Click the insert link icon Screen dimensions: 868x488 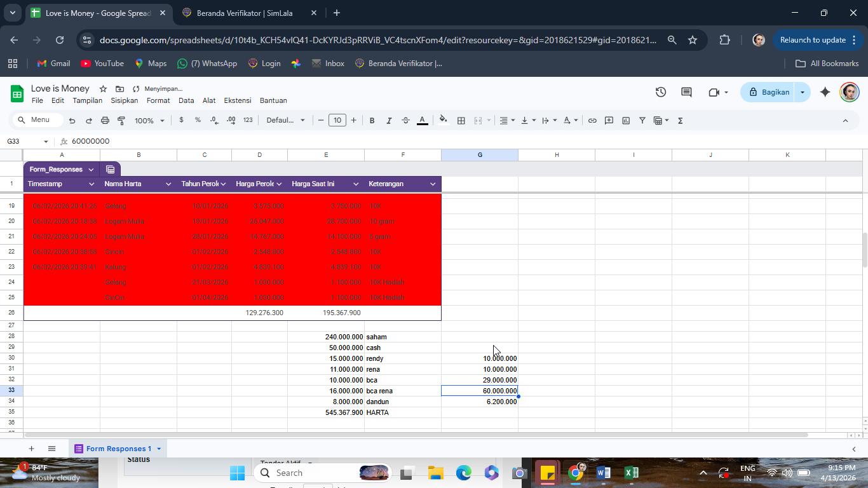click(x=592, y=120)
